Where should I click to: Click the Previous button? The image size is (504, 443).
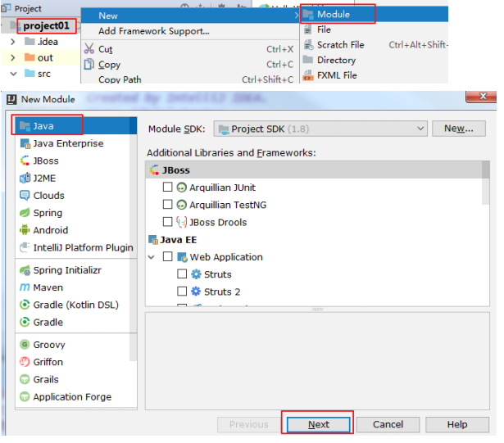(x=249, y=425)
